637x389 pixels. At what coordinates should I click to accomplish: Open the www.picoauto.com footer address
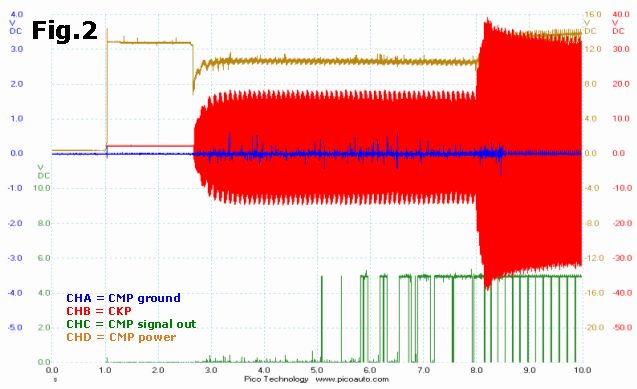(352, 379)
